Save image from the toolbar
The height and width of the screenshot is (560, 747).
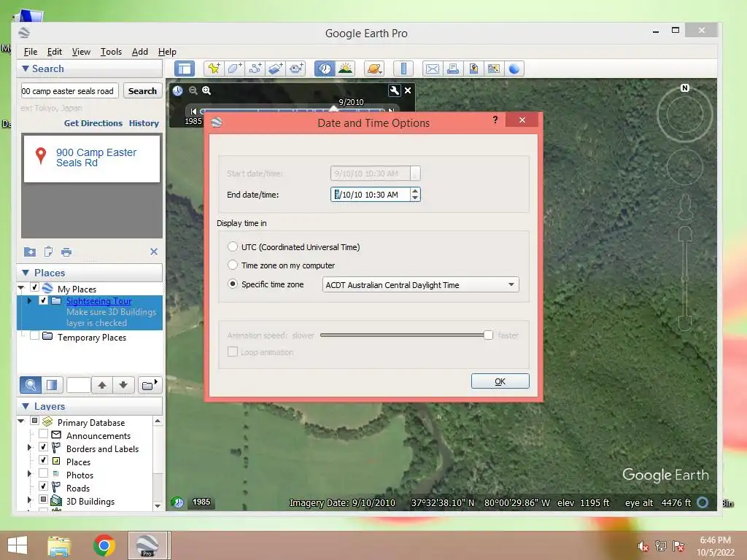473,69
